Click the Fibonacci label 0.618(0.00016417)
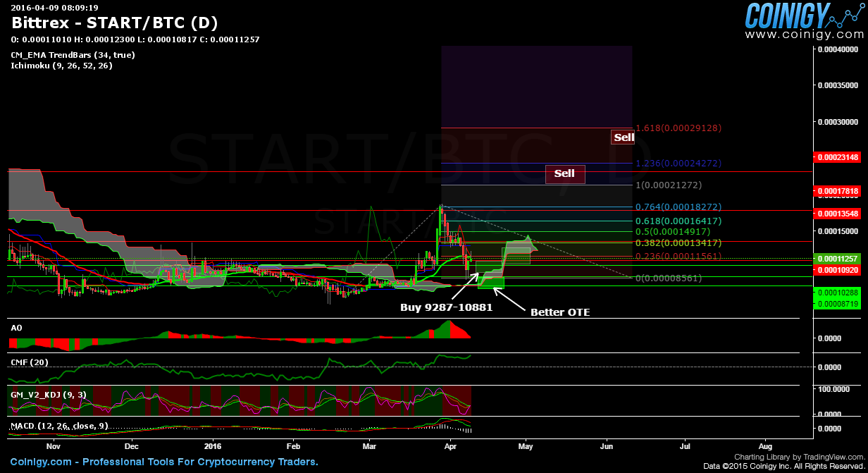Image resolution: width=868 pixels, height=473 pixels. click(678, 221)
